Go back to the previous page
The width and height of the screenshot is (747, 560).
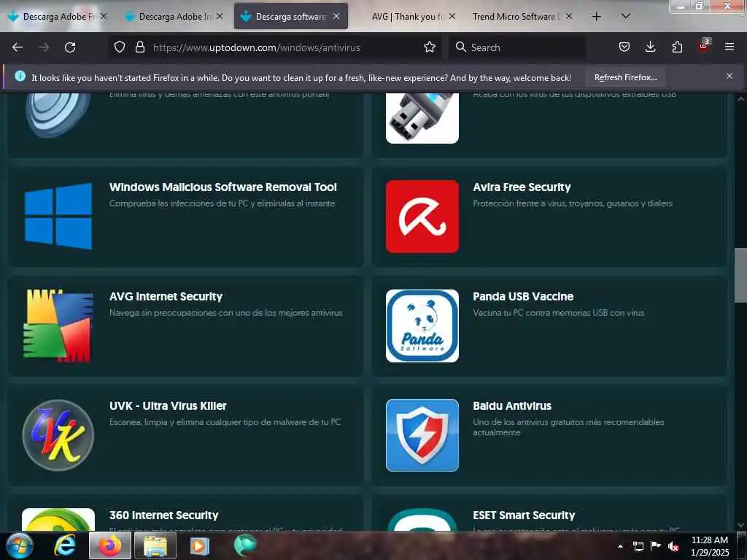(x=18, y=47)
